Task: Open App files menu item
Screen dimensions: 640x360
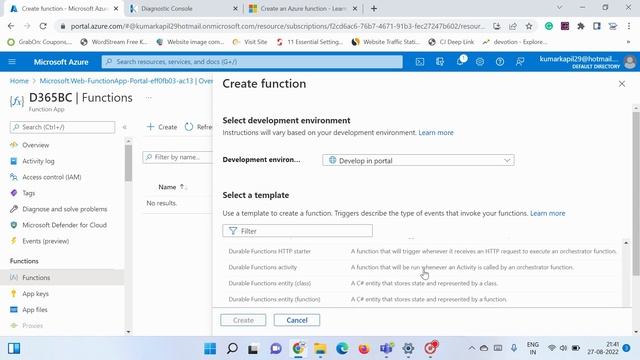Action: click(x=35, y=309)
